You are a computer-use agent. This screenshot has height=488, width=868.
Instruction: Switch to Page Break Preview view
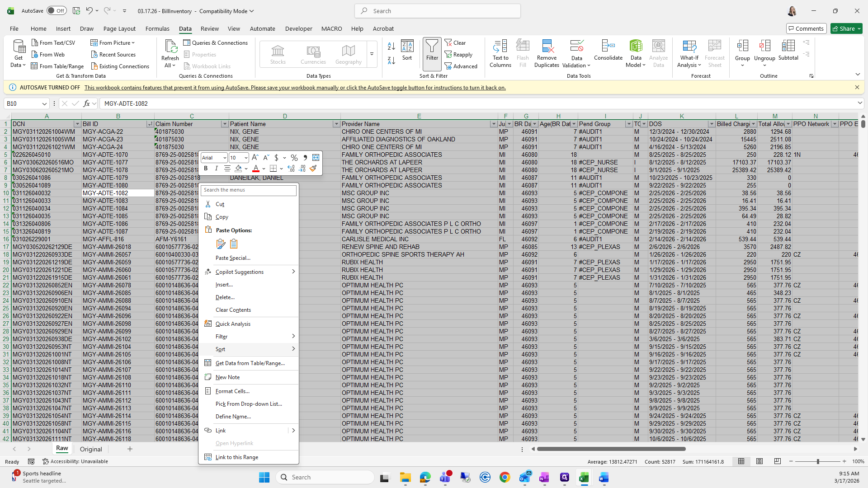[x=777, y=461]
